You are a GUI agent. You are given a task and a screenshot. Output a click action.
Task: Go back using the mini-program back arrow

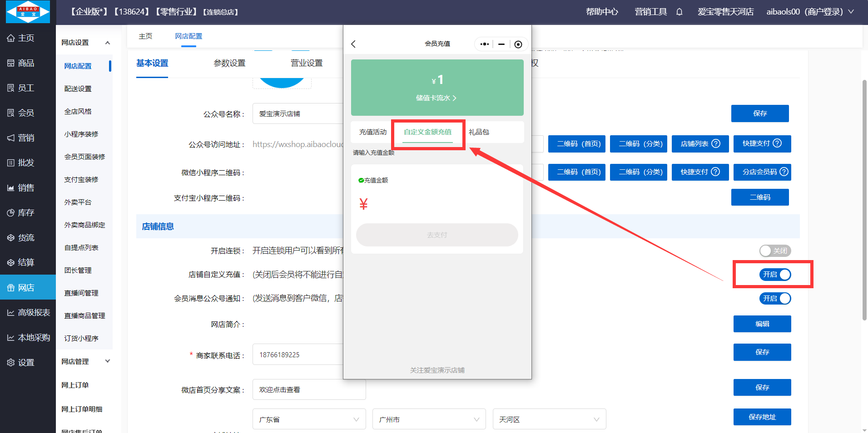tap(353, 44)
